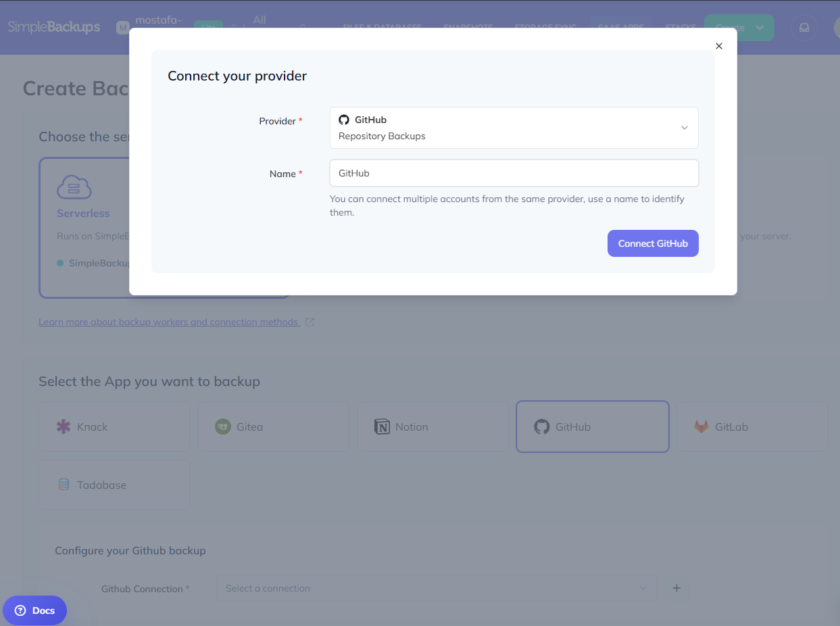Select the GitHub app tile icon

tap(541, 427)
